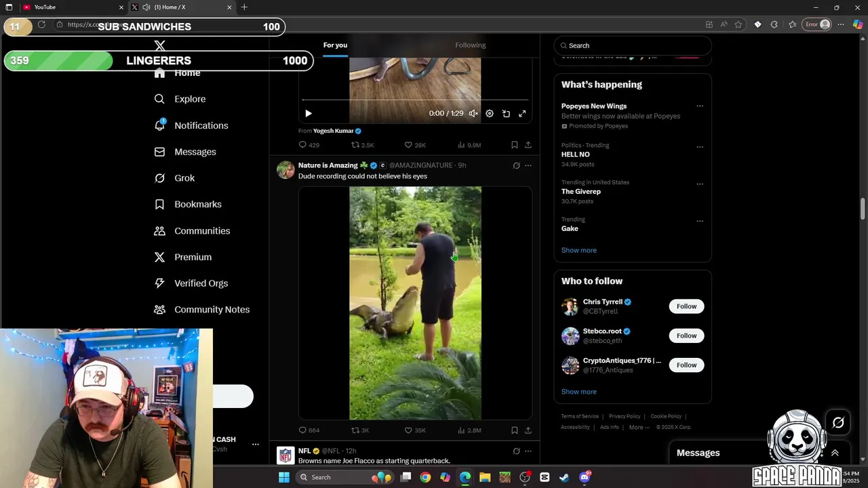Ask Grok about the NFL post

[516, 451]
